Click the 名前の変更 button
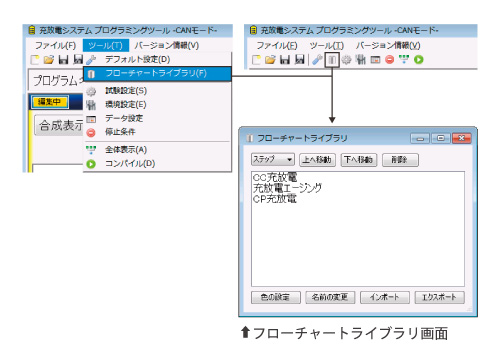500x363 pixels. tap(330, 297)
